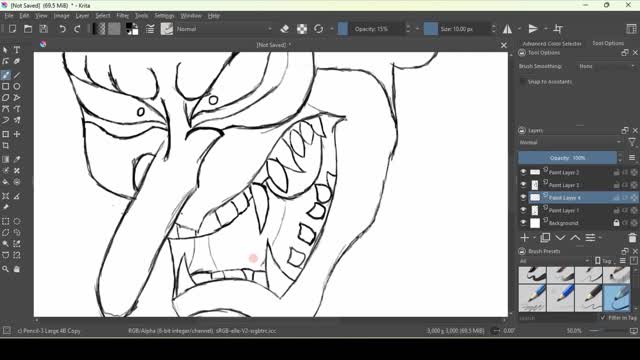The width and height of the screenshot is (640, 360).
Task: Open the workspace chooser icon
Action: [631, 29]
